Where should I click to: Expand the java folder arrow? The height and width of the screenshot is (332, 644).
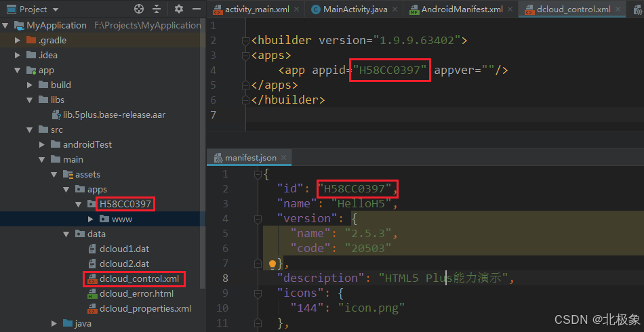click(54, 323)
